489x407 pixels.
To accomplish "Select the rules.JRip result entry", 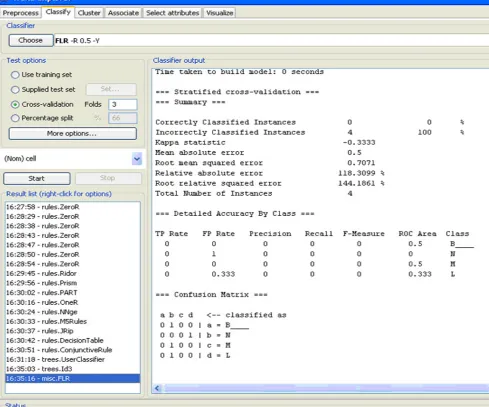I will click(x=73, y=331).
